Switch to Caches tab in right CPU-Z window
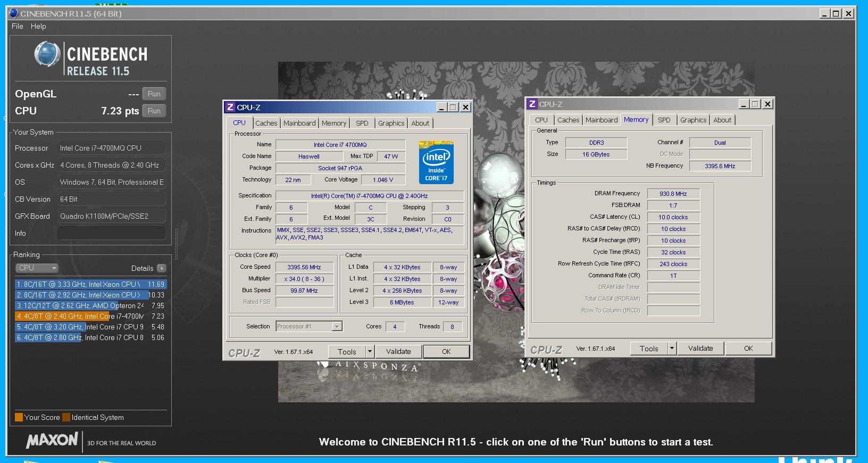This screenshot has height=463, width=868. 568,120
